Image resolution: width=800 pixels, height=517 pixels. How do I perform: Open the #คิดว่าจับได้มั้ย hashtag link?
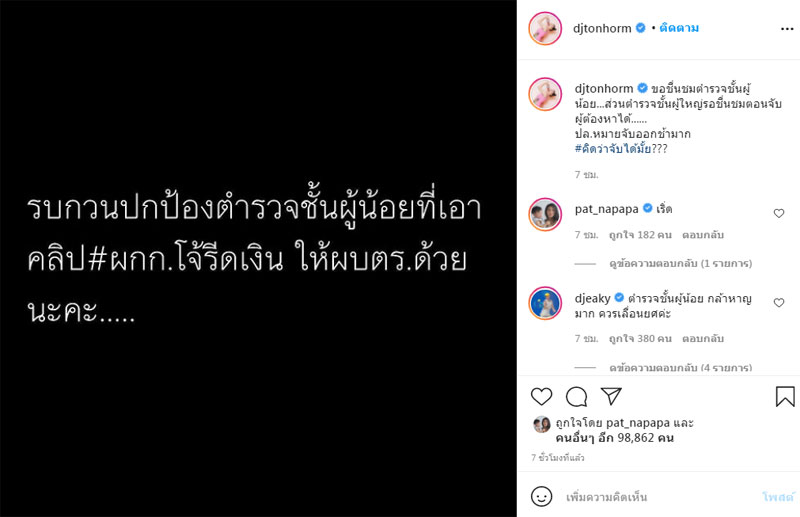point(613,149)
